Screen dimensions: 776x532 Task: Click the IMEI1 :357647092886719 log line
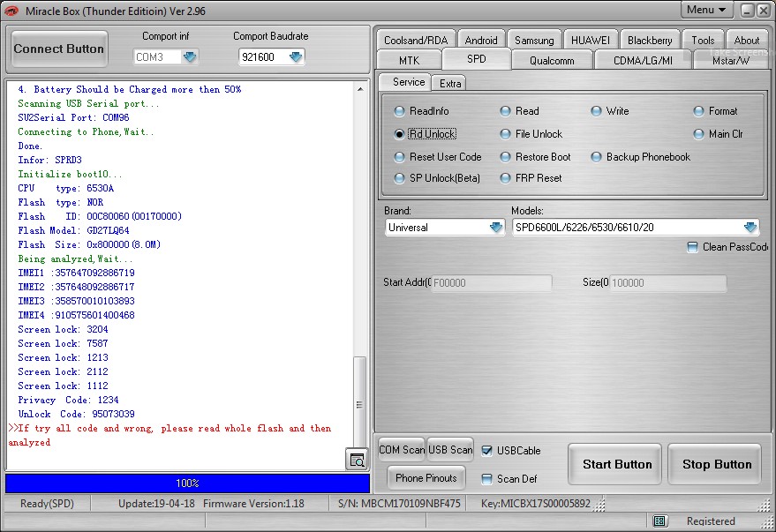point(76,273)
